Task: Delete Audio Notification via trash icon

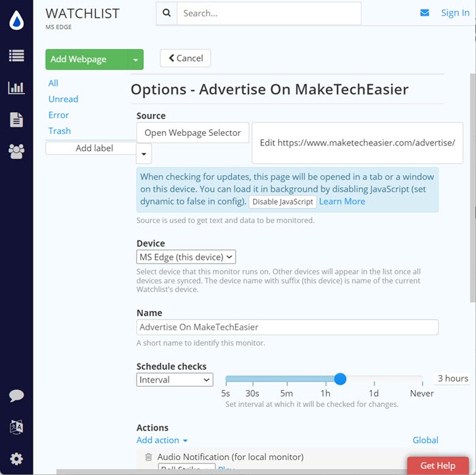Action: click(148, 457)
